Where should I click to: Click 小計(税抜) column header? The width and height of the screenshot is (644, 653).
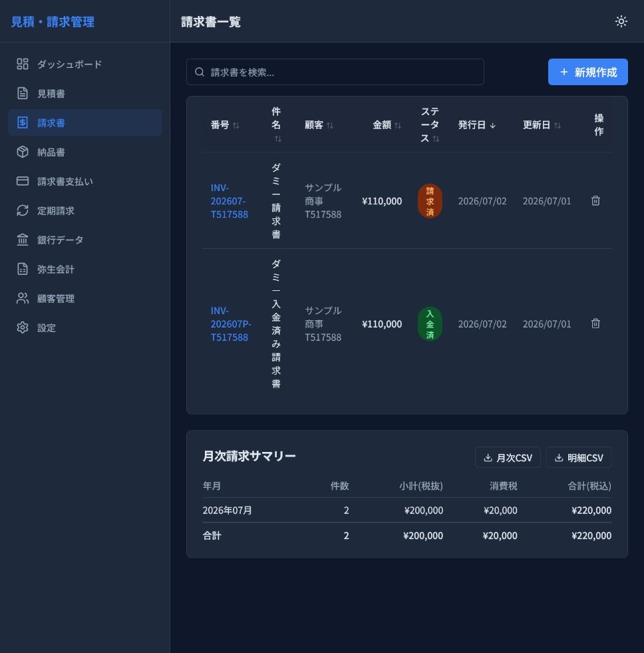point(421,485)
